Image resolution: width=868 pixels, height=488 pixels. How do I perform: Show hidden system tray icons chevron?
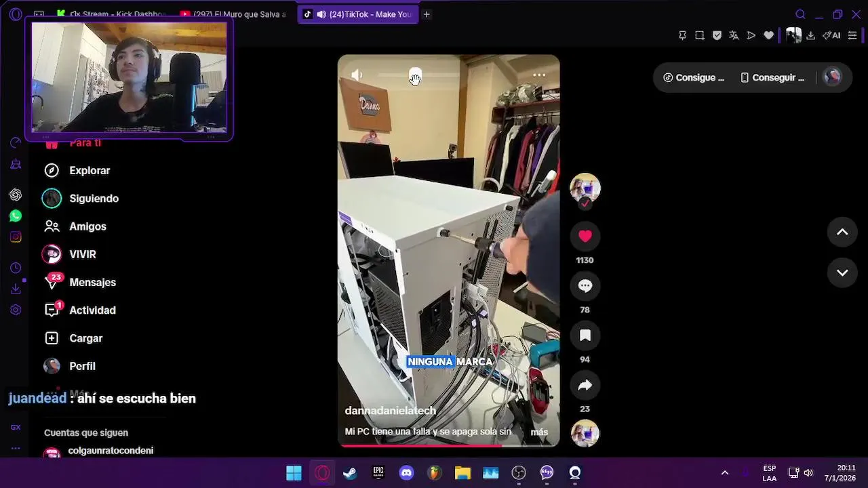tap(724, 473)
